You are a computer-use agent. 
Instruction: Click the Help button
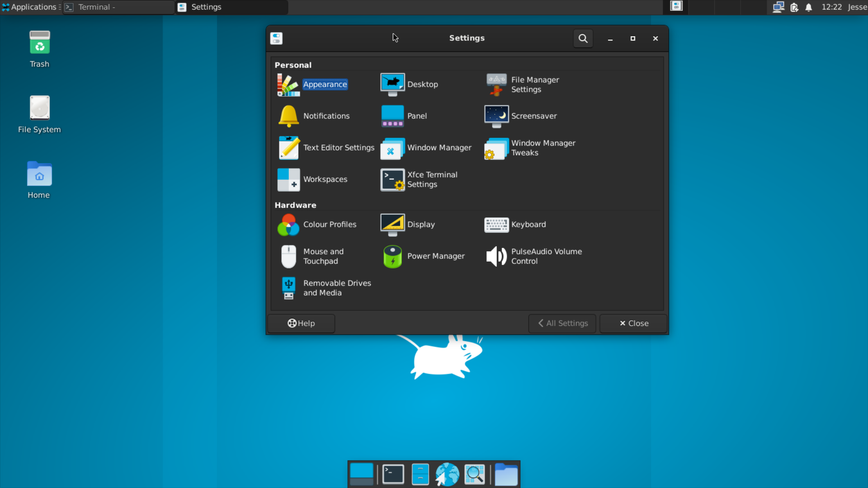301,324
